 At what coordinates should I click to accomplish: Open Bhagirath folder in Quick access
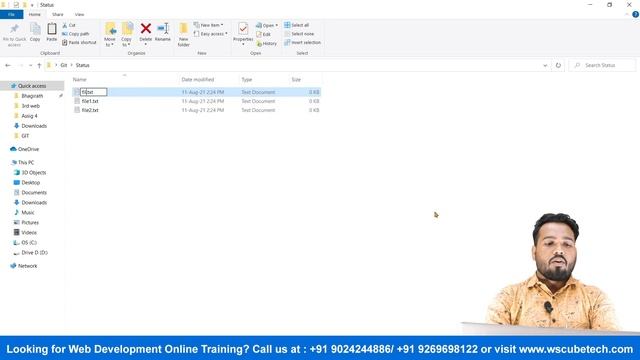coord(32,96)
